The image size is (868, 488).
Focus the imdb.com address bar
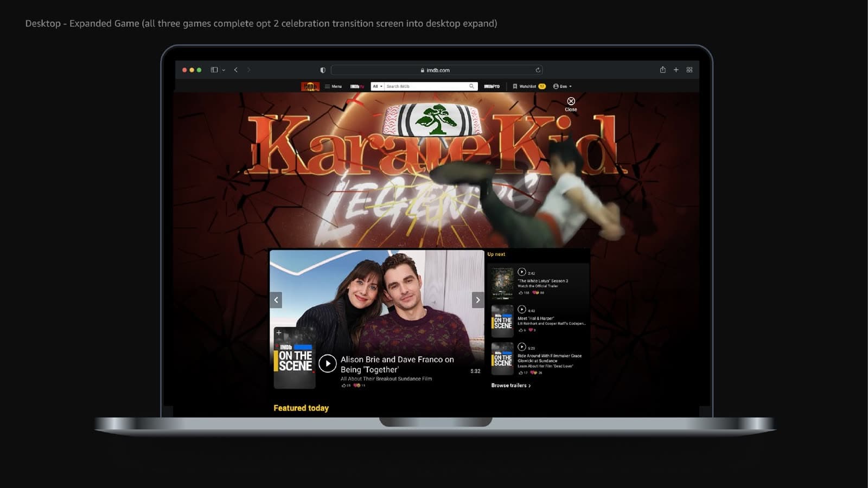[x=437, y=70]
